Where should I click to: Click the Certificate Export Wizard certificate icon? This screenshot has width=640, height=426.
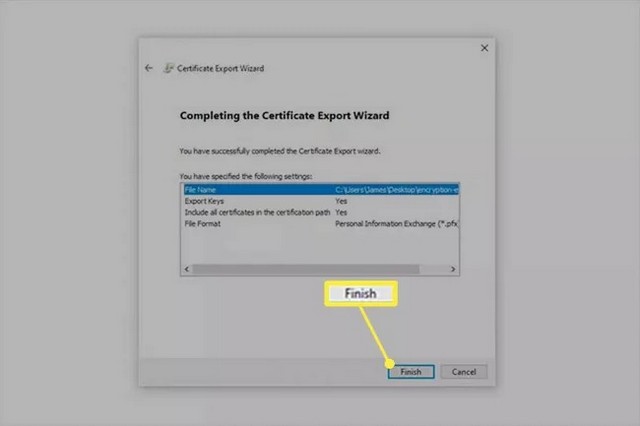pos(168,68)
